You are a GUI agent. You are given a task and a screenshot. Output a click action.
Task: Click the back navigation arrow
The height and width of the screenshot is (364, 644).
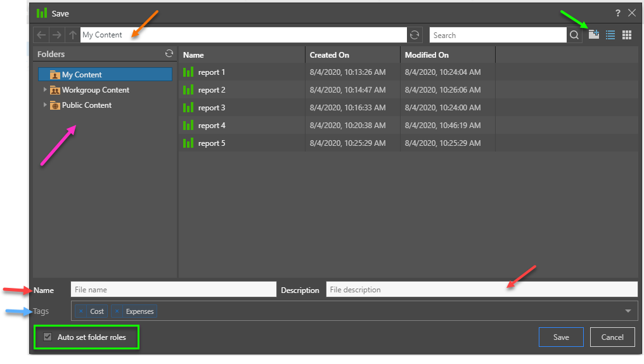pos(42,36)
